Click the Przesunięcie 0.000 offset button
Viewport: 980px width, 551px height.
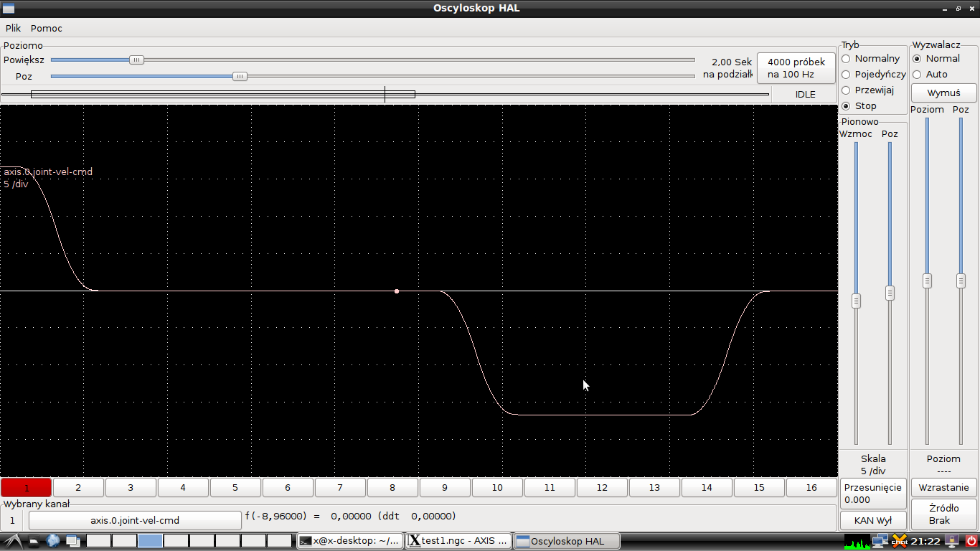pos(872,494)
